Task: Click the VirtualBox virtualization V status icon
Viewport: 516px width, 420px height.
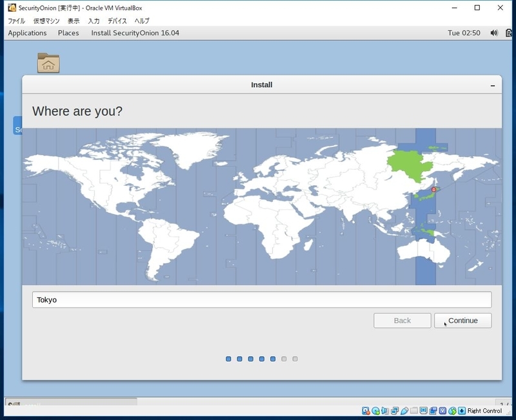Action: click(442, 411)
